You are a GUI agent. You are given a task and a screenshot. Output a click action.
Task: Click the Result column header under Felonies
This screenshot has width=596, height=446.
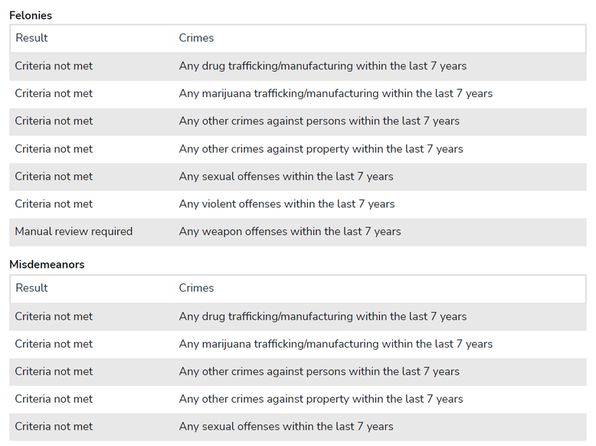(32, 38)
